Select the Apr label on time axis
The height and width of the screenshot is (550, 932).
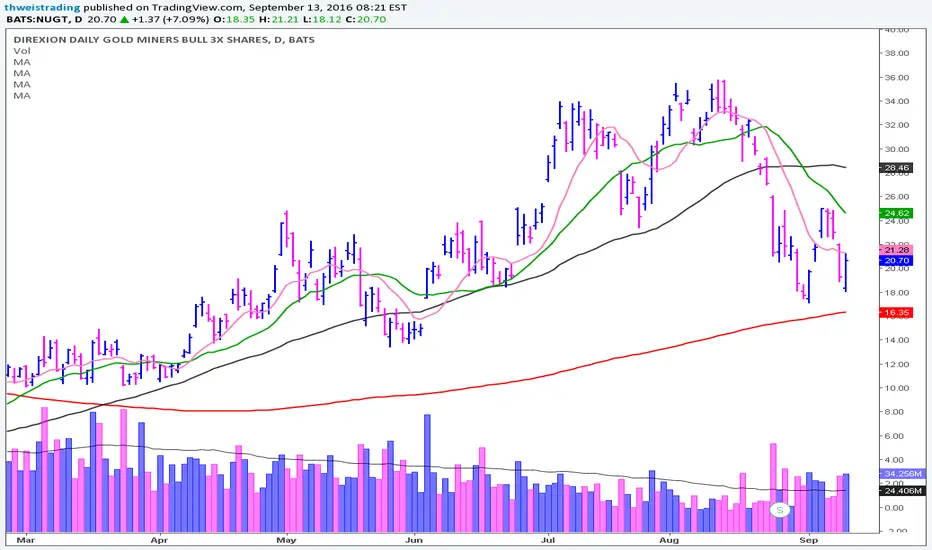pos(159,540)
